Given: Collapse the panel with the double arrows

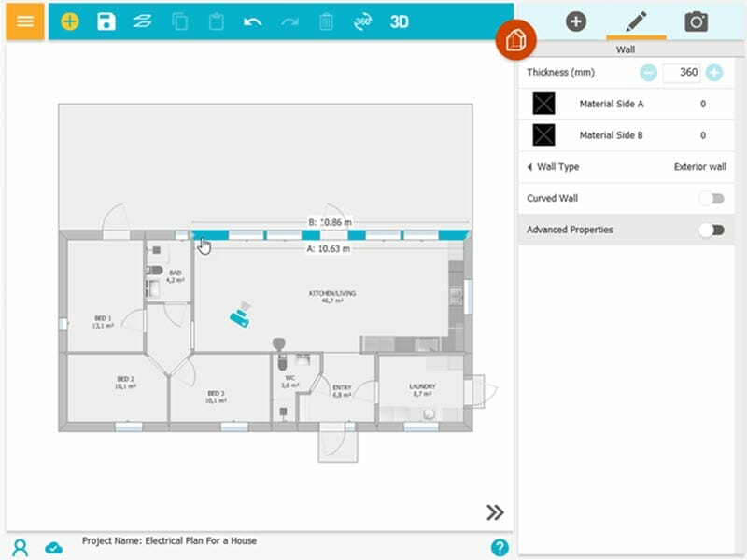Looking at the screenshot, I should click(x=496, y=512).
